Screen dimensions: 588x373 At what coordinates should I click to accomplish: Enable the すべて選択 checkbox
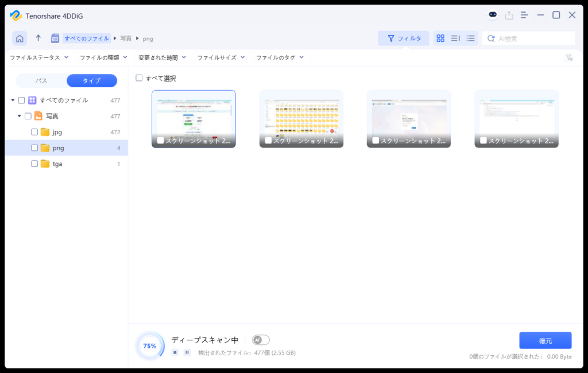pyautogui.click(x=140, y=77)
